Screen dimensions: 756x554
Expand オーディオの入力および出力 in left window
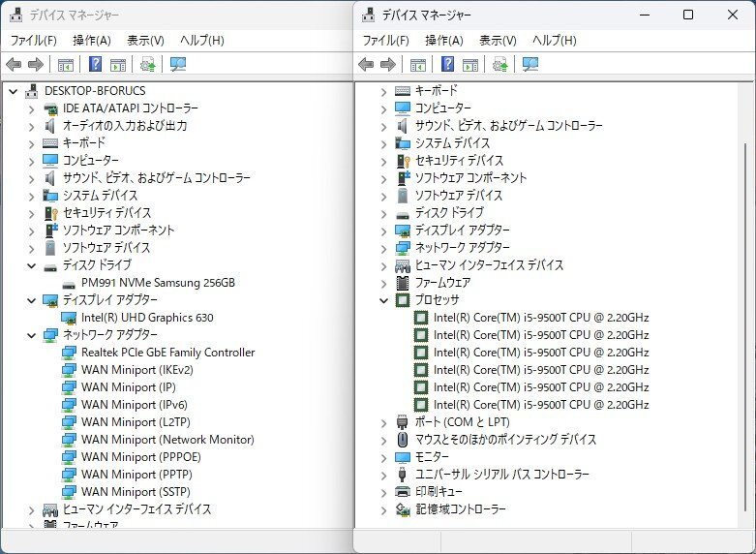(31, 126)
